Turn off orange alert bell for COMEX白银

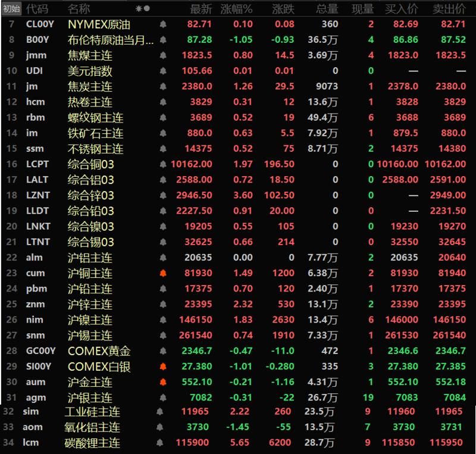[163, 367]
